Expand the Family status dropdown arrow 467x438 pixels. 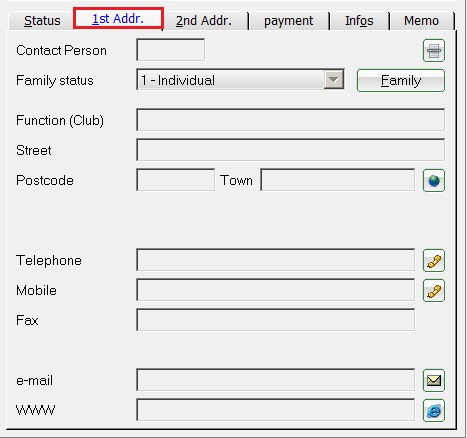point(334,80)
